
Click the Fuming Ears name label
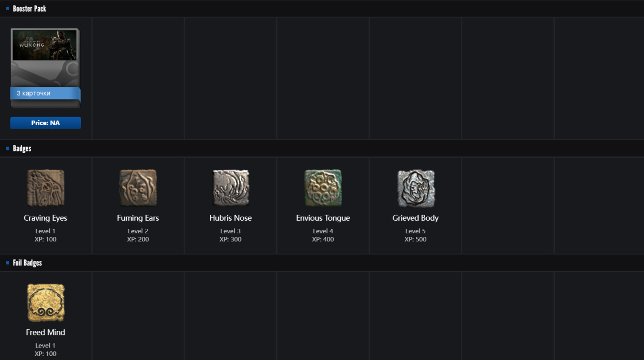pos(138,218)
